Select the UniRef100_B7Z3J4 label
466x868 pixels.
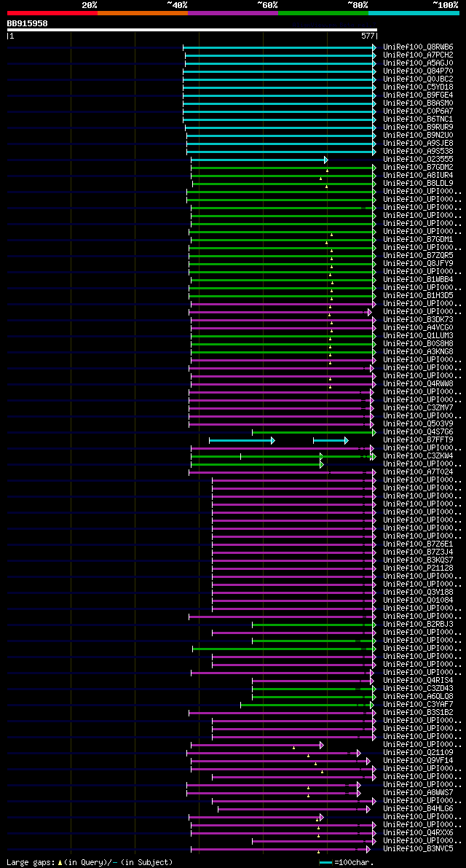[x=418, y=553]
